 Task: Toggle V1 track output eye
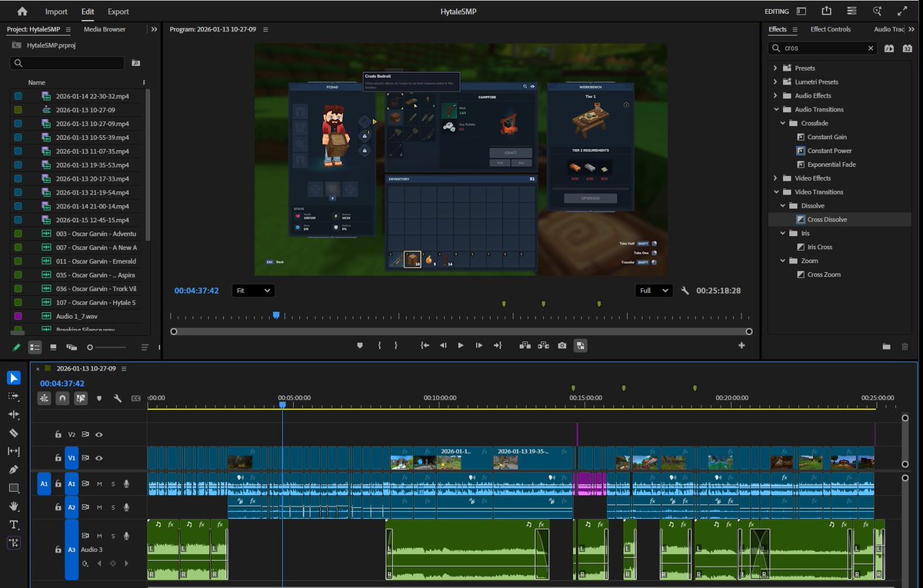(98, 458)
